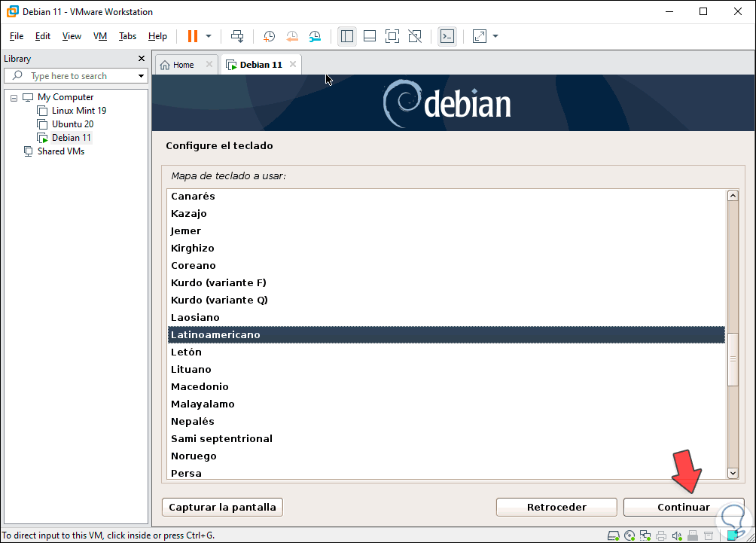Open the Tabs menu
Image resolution: width=756 pixels, height=543 pixels.
(127, 36)
